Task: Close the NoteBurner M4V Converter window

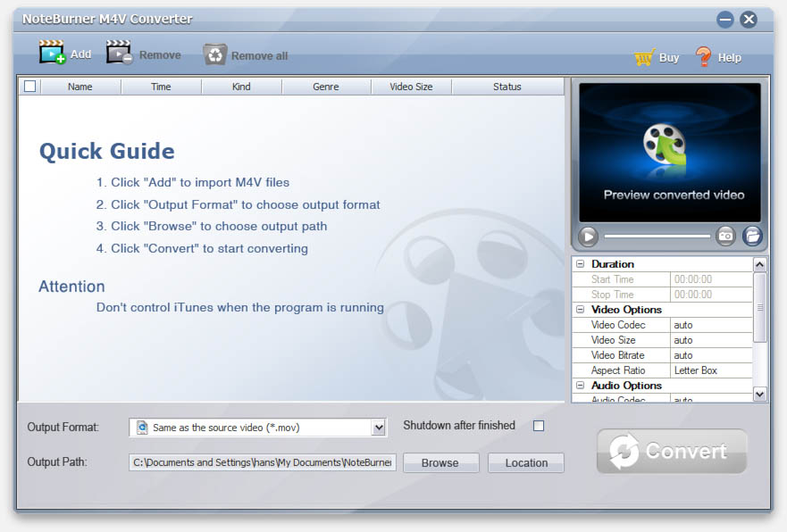Action: (749, 20)
